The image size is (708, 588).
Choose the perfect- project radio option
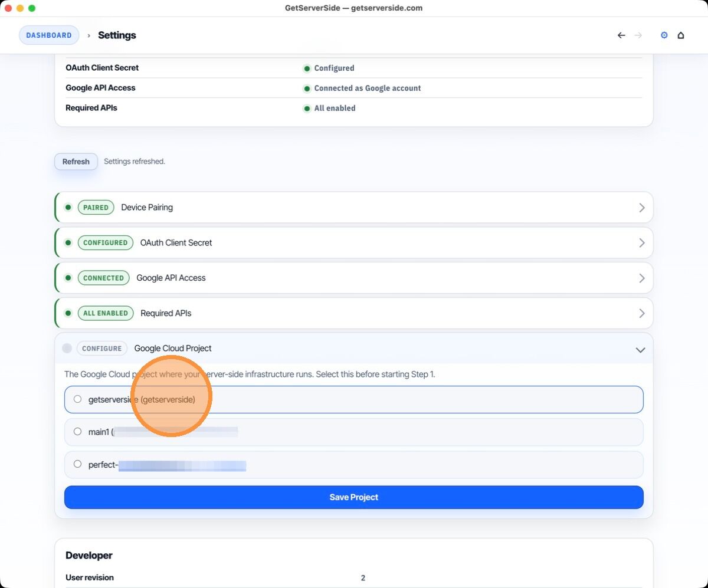[77, 464]
